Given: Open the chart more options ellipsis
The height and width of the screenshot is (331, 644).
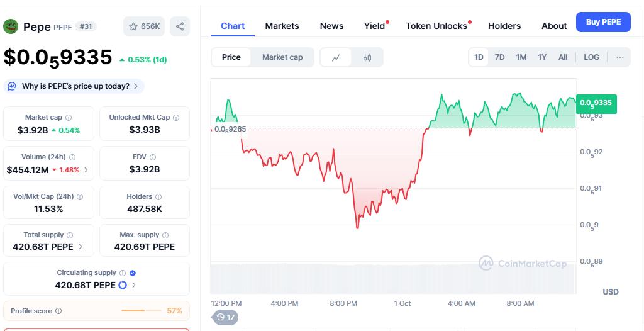Looking at the screenshot, I should pyautogui.click(x=620, y=57).
